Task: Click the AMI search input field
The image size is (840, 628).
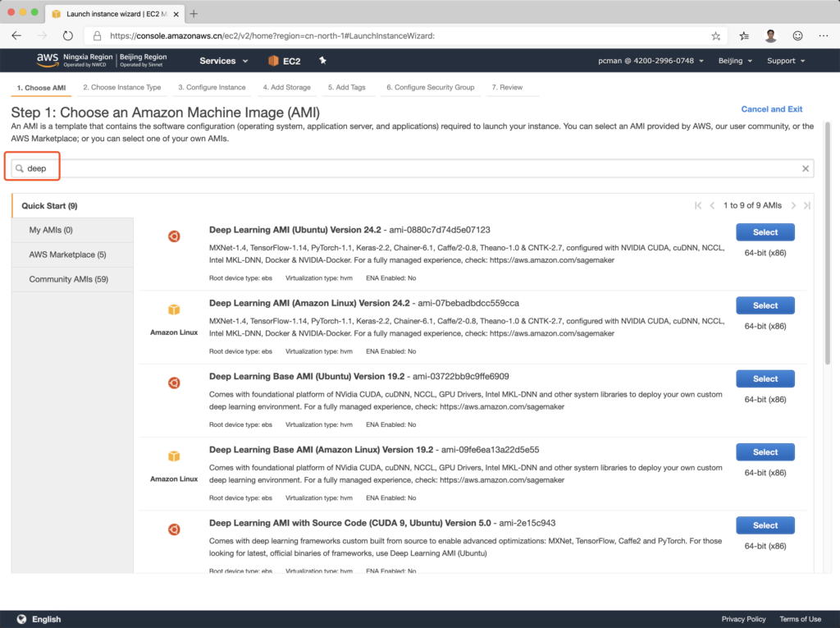Action: click(410, 168)
